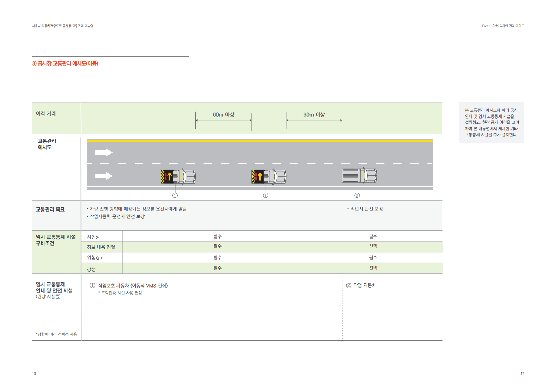Click the 이격 거리 row header
This screenshot has width=556, height=392.
(x=46, y=114)
